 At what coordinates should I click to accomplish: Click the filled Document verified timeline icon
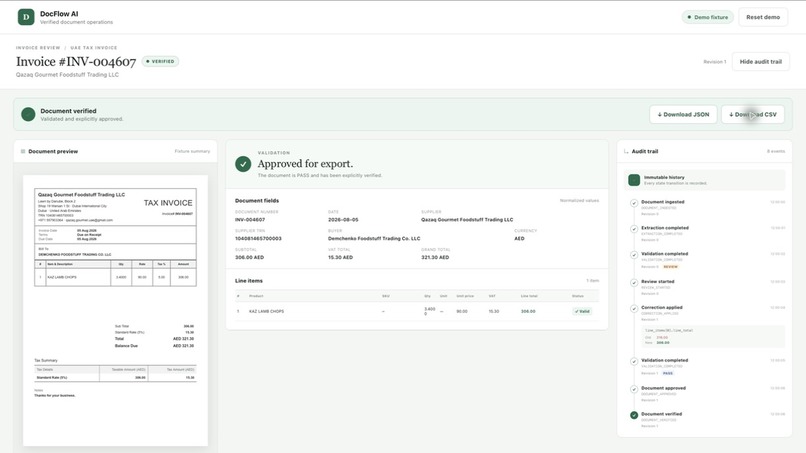pos(634,415)
